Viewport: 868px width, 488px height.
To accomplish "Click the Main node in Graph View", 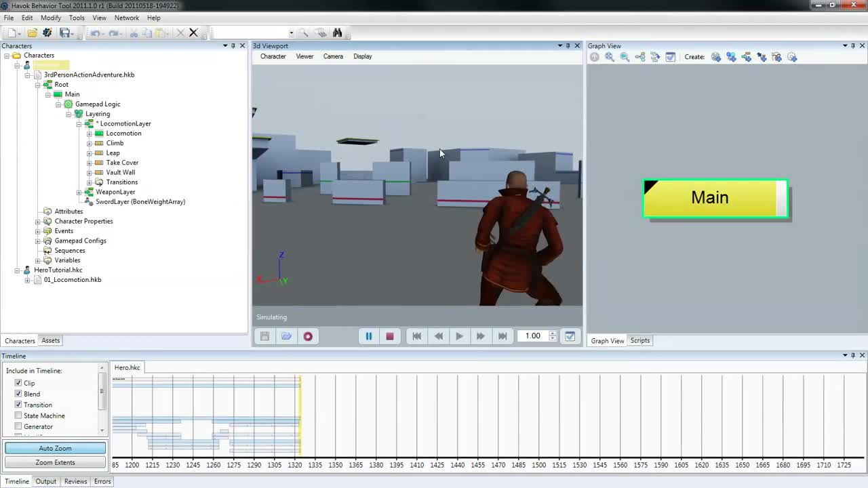I will [709, 197].
